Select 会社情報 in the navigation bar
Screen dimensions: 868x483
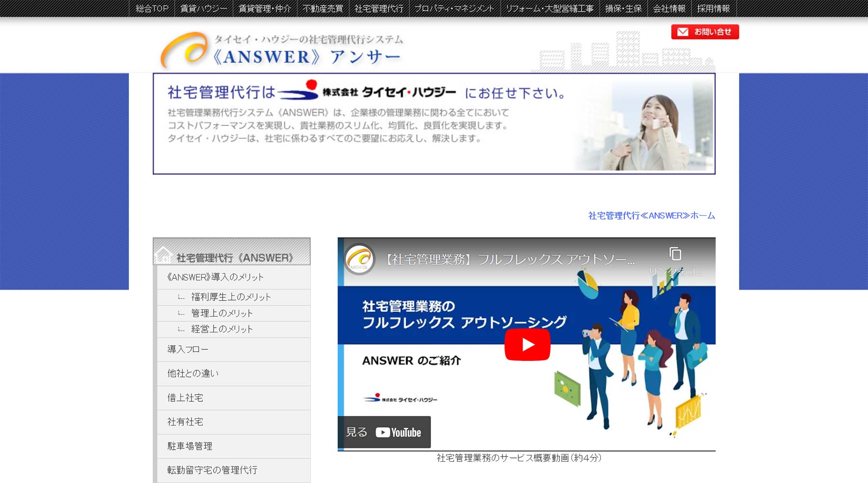(x=669, y=9)
